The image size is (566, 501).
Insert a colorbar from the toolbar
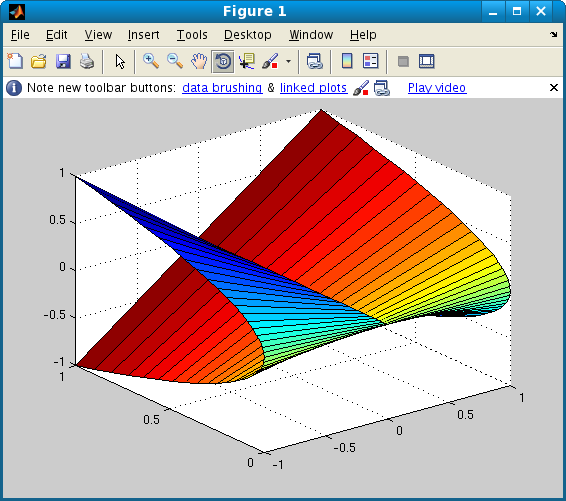[347, 61]
